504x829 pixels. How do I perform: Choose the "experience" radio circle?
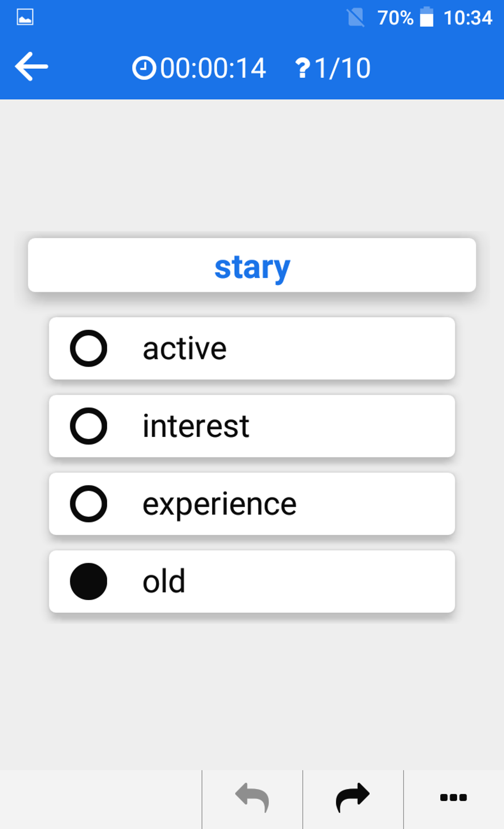pos(88,504)
